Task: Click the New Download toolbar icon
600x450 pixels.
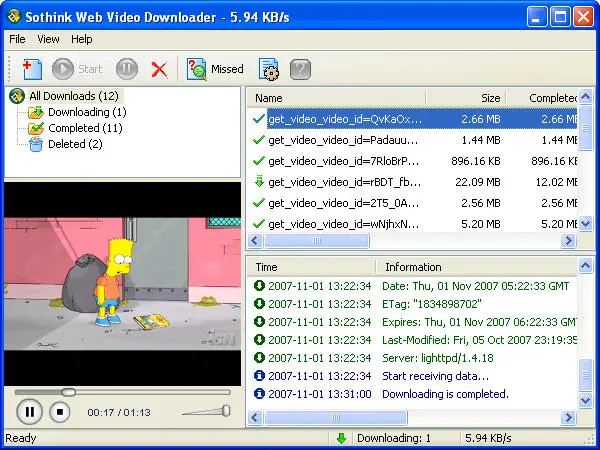Action: 31,69
